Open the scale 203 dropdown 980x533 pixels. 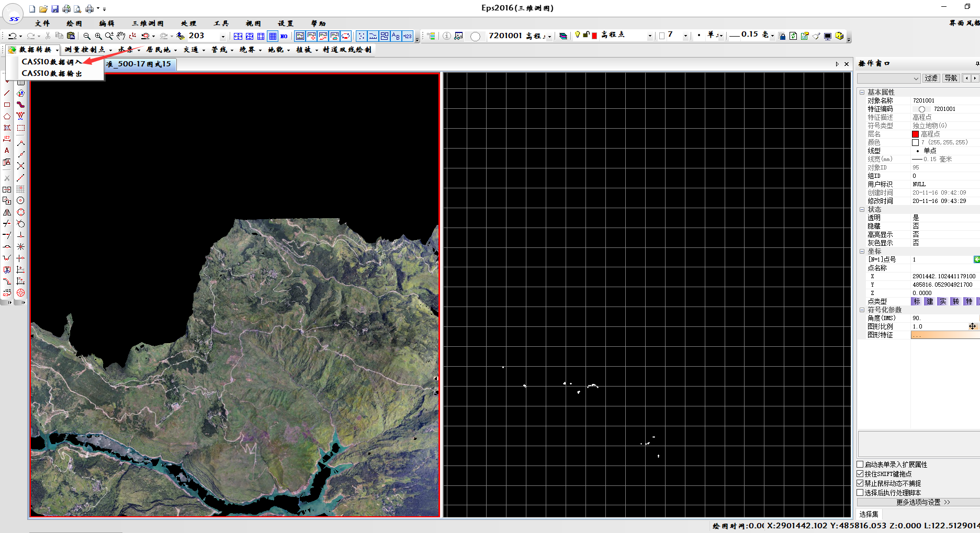(223, 36)
